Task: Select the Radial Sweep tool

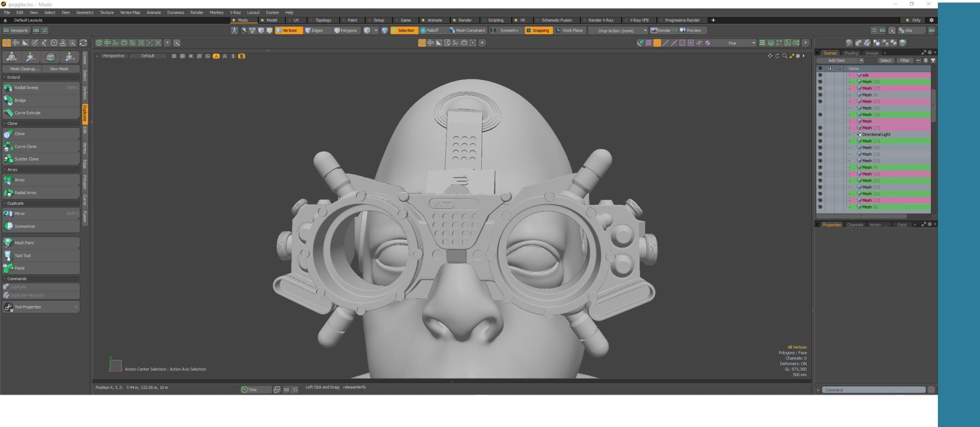Action: pyautogui.click(x=41, y=88)
